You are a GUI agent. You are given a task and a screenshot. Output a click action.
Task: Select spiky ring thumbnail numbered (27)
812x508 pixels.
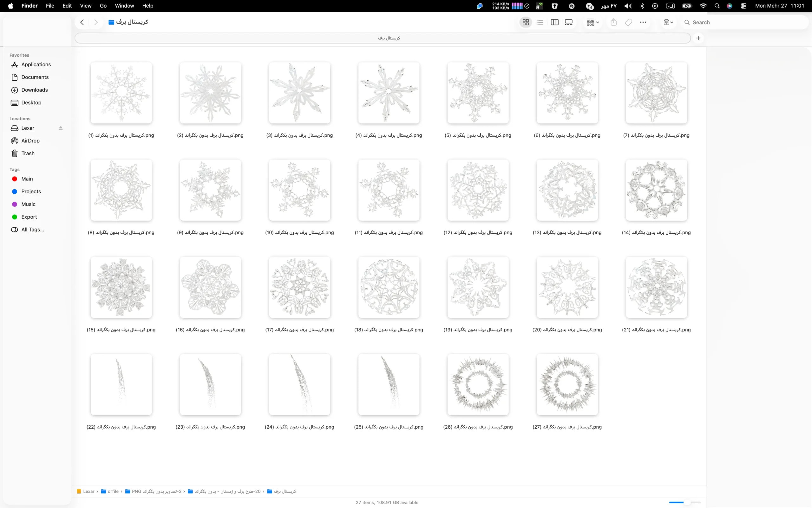click(567, 385)
